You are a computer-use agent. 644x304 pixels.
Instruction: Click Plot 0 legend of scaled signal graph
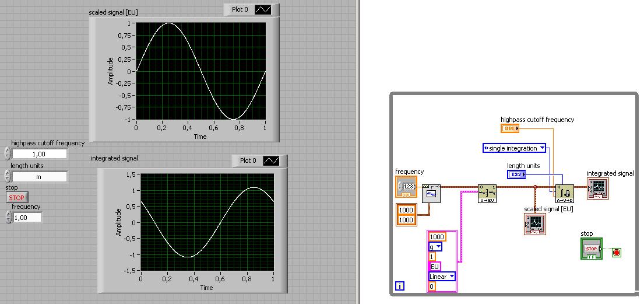(251, 9)
